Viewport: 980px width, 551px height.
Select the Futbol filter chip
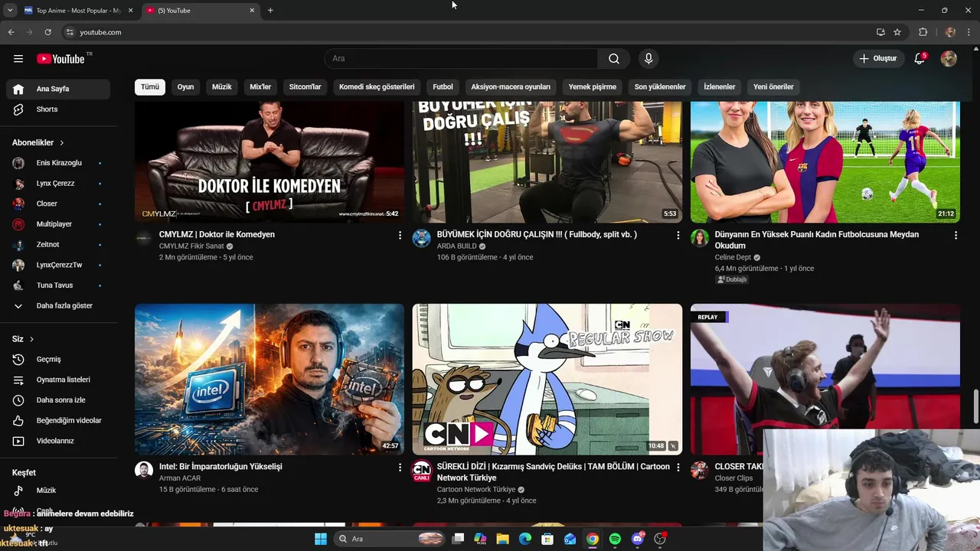tap(443, 87)
